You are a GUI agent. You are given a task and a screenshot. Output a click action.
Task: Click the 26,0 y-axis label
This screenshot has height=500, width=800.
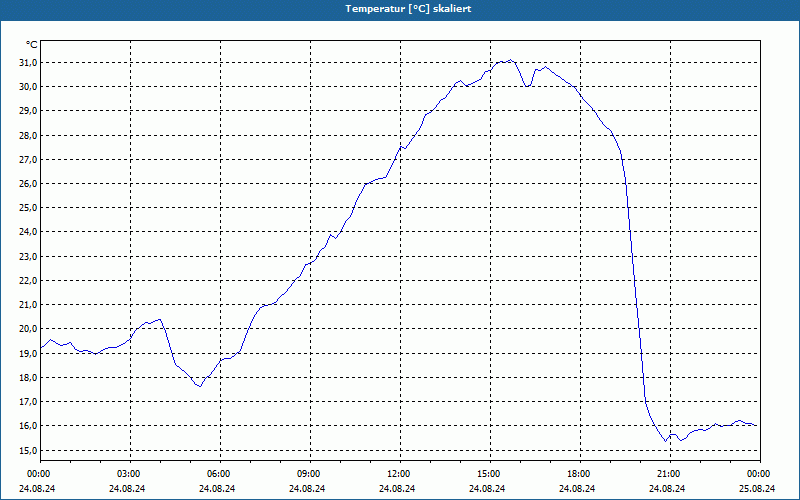[28, 184]
